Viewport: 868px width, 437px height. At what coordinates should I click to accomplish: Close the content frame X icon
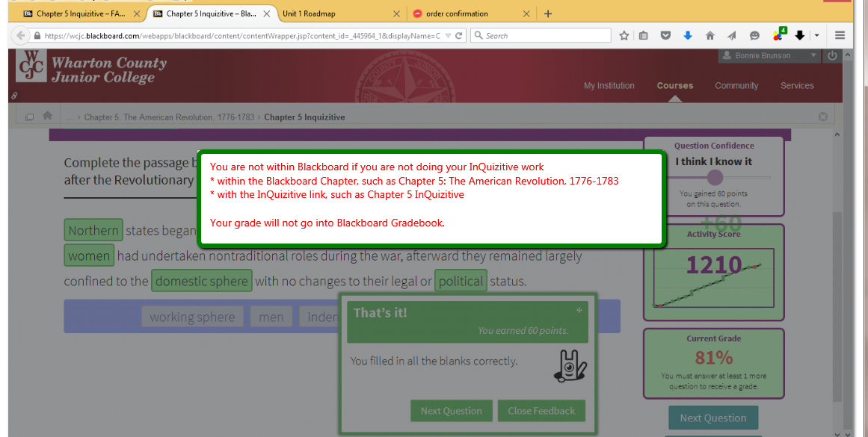(x=822, y=117)
